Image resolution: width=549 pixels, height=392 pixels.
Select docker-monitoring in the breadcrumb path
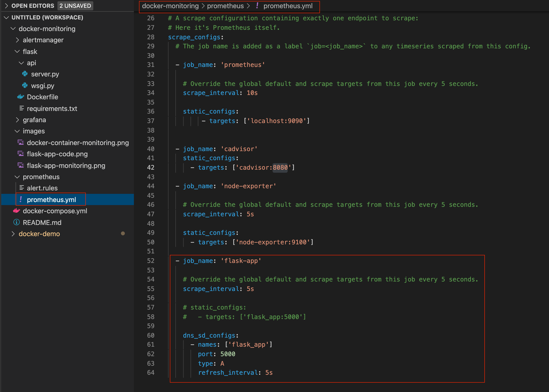click(170, 6)
